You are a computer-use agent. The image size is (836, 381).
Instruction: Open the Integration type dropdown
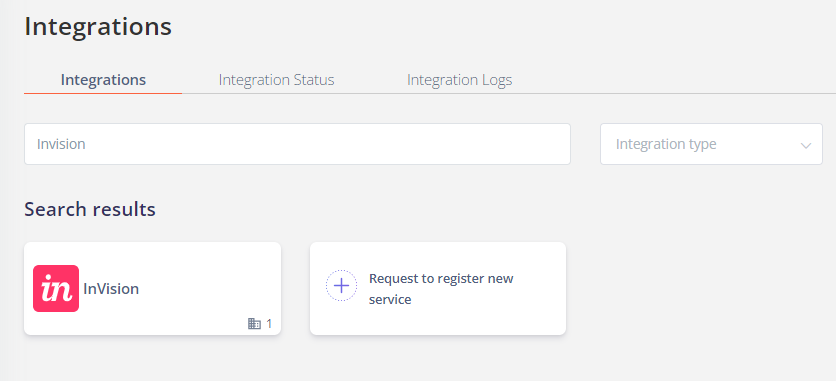pyautogui.click(x=711, y=144)
